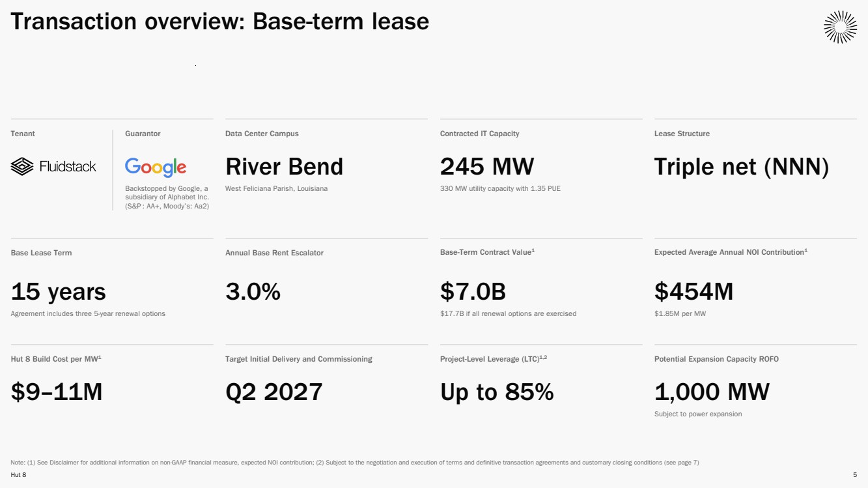
Task: Click the Hut 8 sunburst logo
Action: point(840,27)
